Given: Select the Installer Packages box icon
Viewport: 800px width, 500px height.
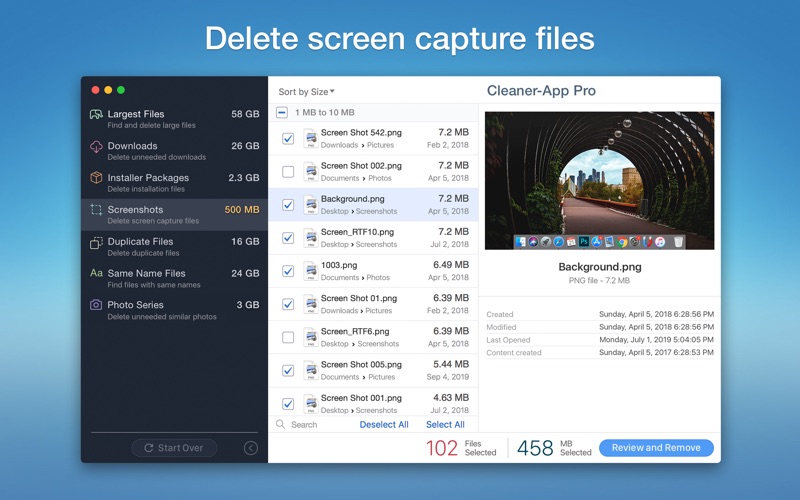Looking at the screenshot, I should [x=96, y=178].
